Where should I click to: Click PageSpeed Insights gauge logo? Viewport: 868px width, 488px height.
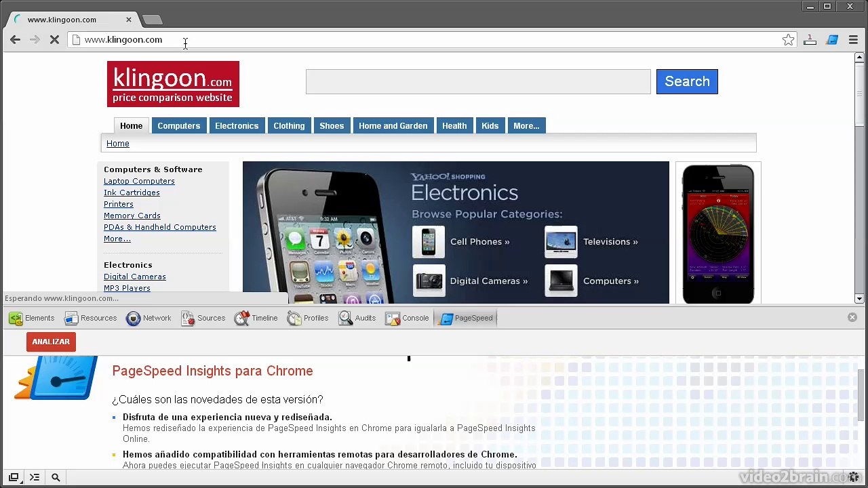pyautogui.click(x=56, y=378)
